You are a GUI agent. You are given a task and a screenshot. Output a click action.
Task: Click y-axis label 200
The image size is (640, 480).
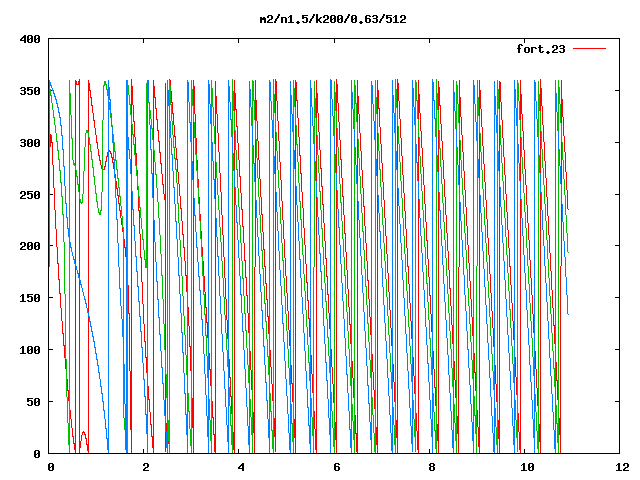[x=30, y=246]
